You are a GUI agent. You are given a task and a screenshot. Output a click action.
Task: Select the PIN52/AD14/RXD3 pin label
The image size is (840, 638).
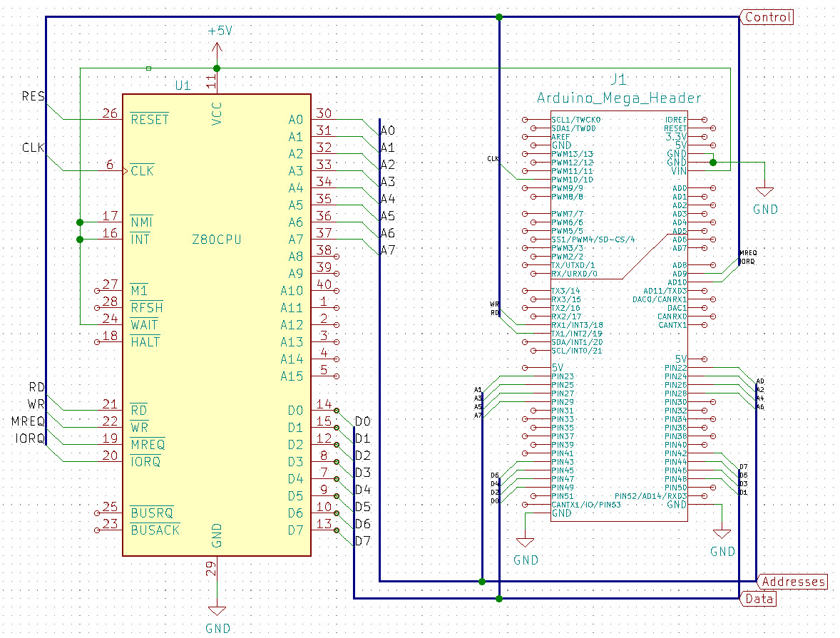(650, 496)
